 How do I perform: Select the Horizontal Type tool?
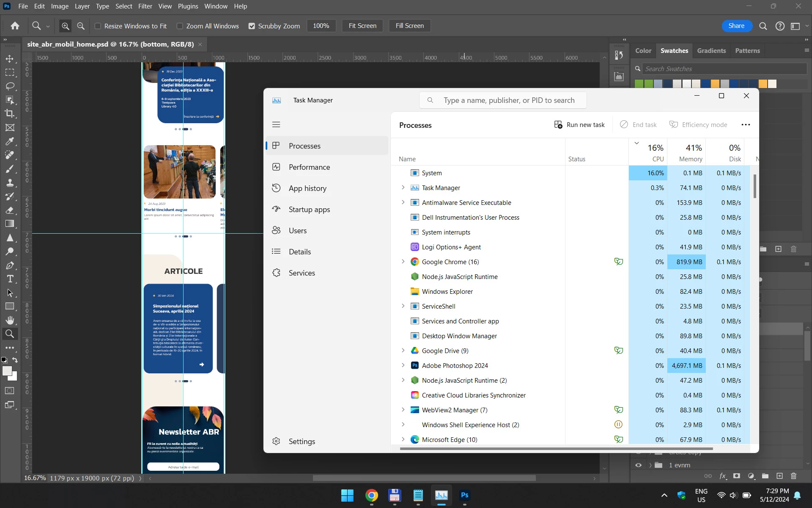pyautogui.click(x=10, y=279)
